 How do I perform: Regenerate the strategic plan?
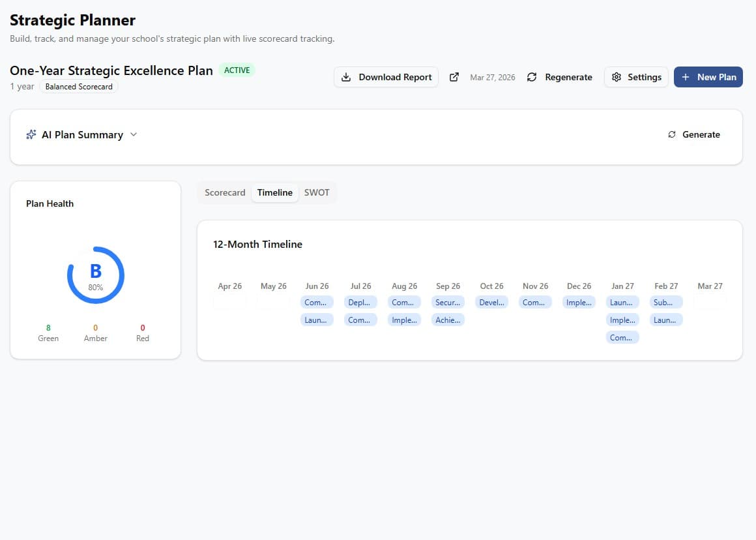pyautogui.click(x=559, y=77)
